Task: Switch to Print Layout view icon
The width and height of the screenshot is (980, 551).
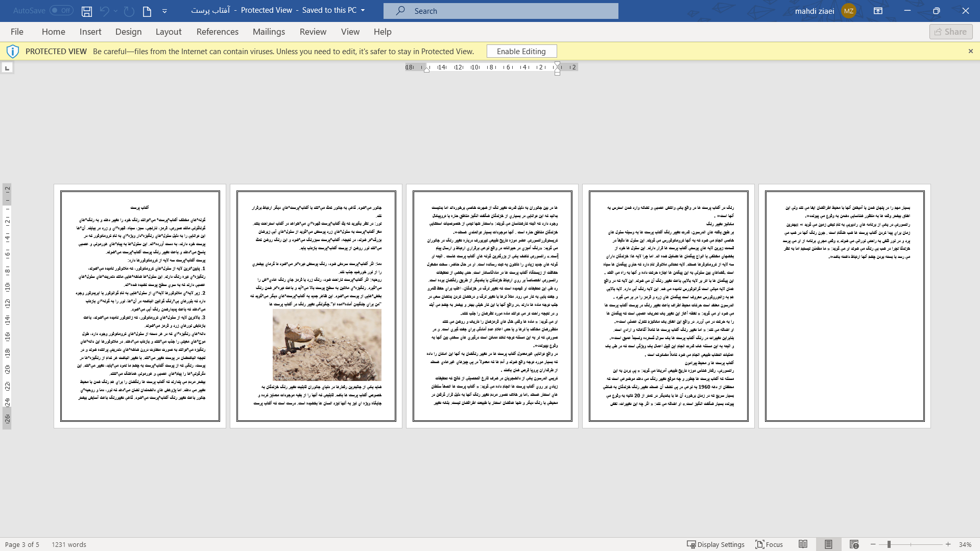Action: (828, 544)
